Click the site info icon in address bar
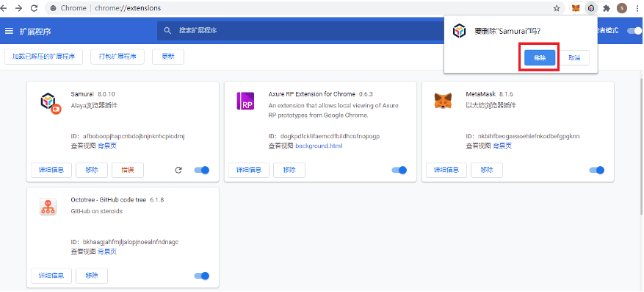This screenshot has height=292, width=644. (x=53, y=8)
